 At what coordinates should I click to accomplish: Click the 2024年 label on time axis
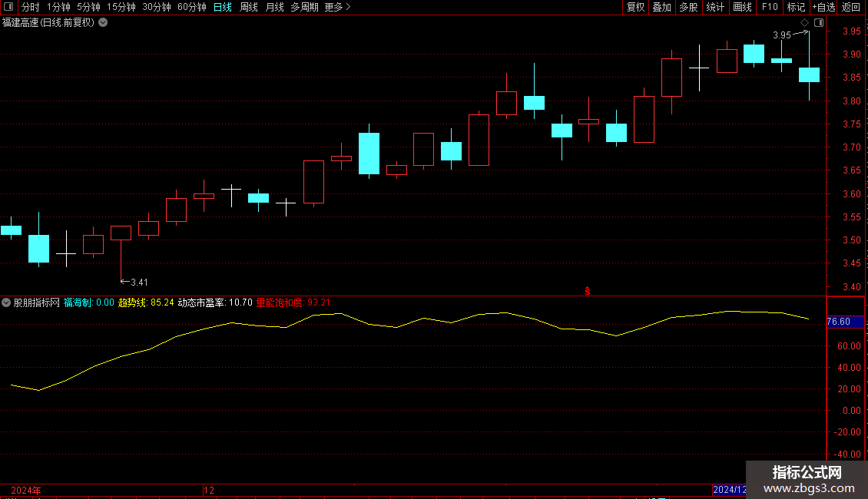pyautogui.click(x=26, y=491)
